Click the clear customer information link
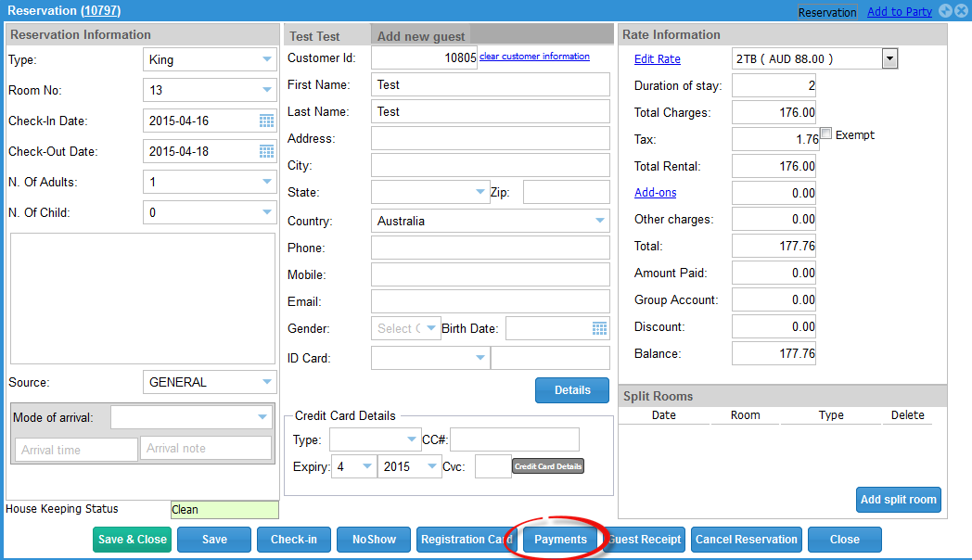The height and width of the screenshot is (560, 972). tap(534, 57)
